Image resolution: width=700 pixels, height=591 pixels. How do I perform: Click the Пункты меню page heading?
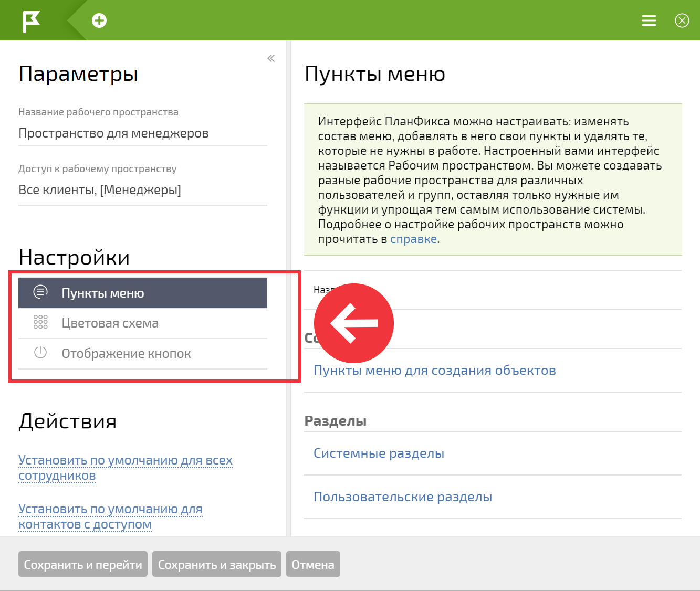tap(375, 74)
